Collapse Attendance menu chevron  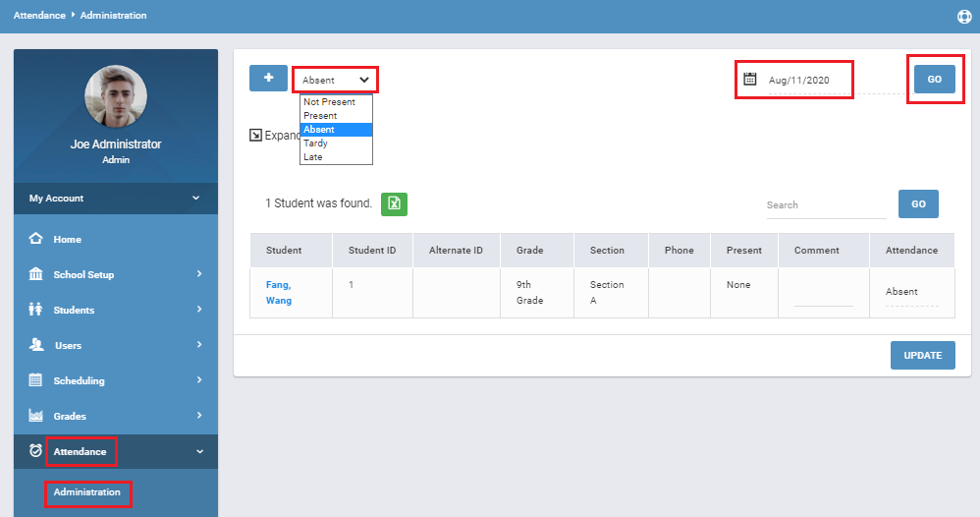pyautogui.click(x=200, y=451)
